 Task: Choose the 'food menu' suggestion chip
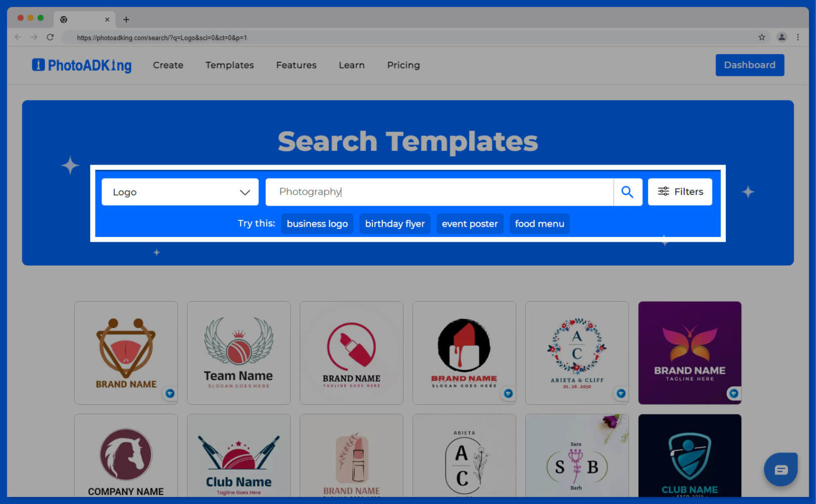[x=539, y=224]
